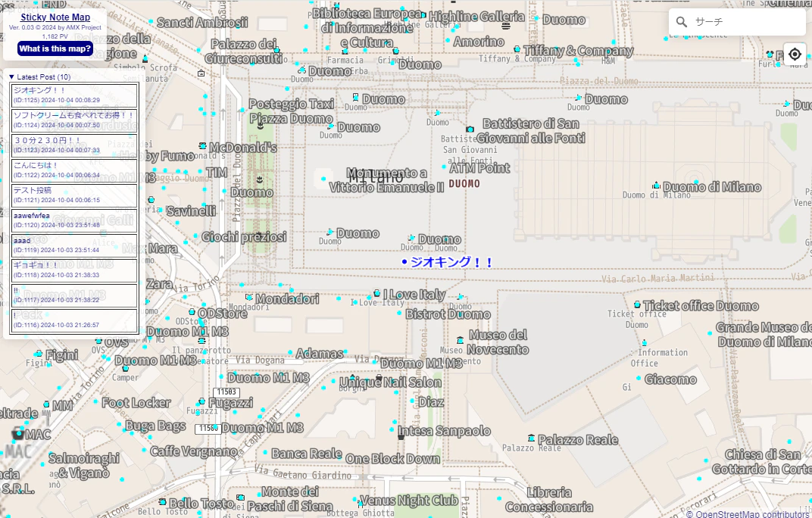Center map on my current location

(x=795, y=54)
